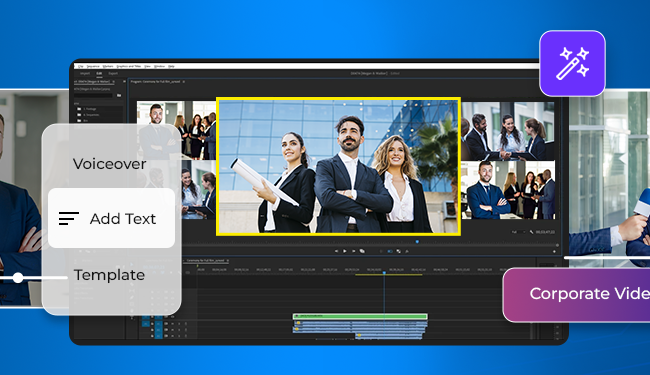Click the overlapping frames icon after step forward
650x375 pixels.
(x=362, y=251)
